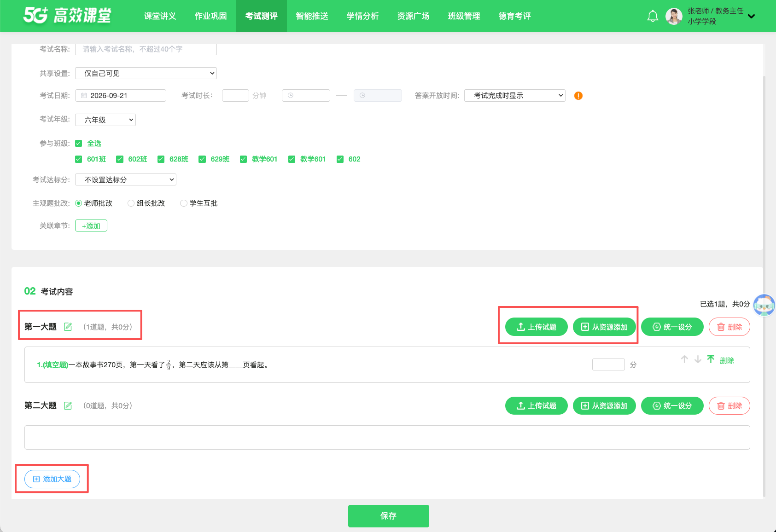776x532 pixels.
Task: Go to the 作业巩固 tab
Action: [x=210, y=16]
